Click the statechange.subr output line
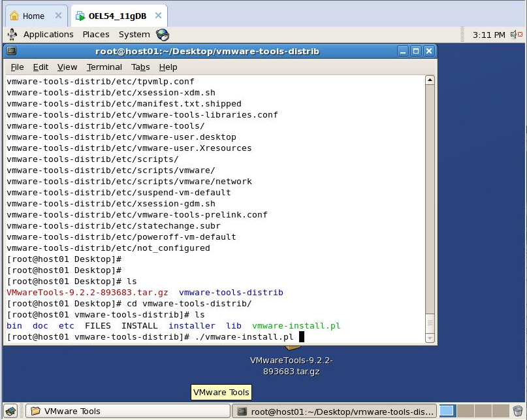Screen dimensions: 527x420 click(x=114, y=226)
